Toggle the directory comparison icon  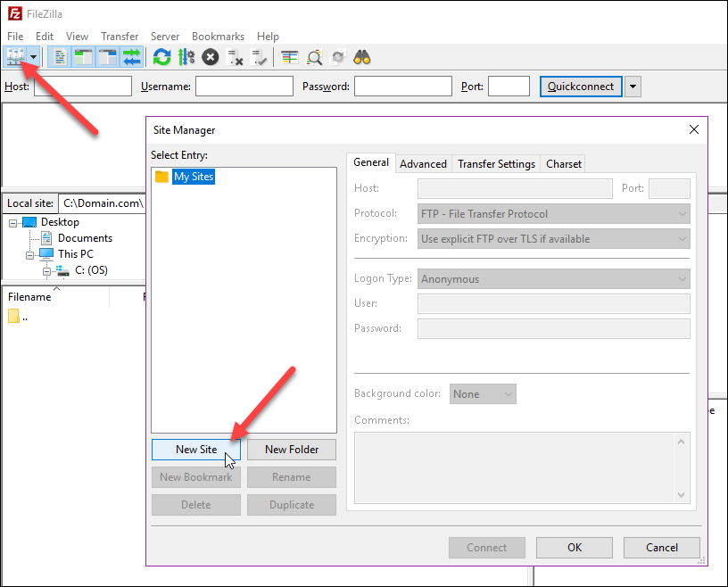tap(314, 57)
